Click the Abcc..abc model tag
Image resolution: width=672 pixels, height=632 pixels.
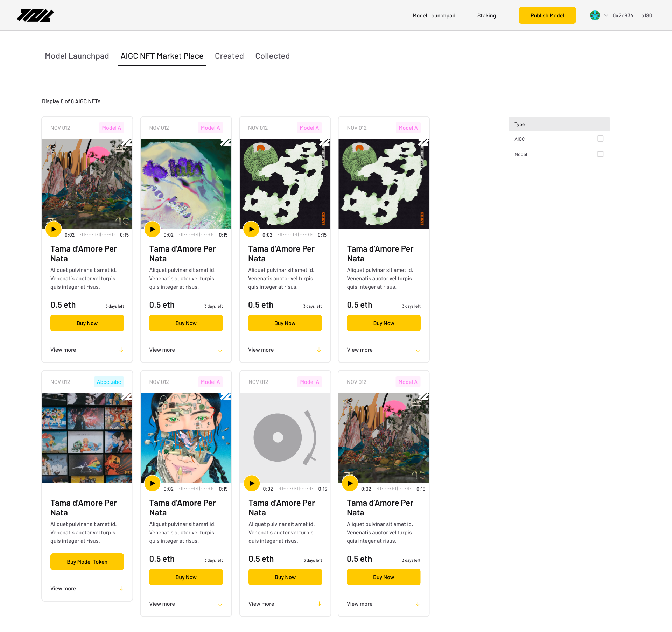tap(109, 382)
